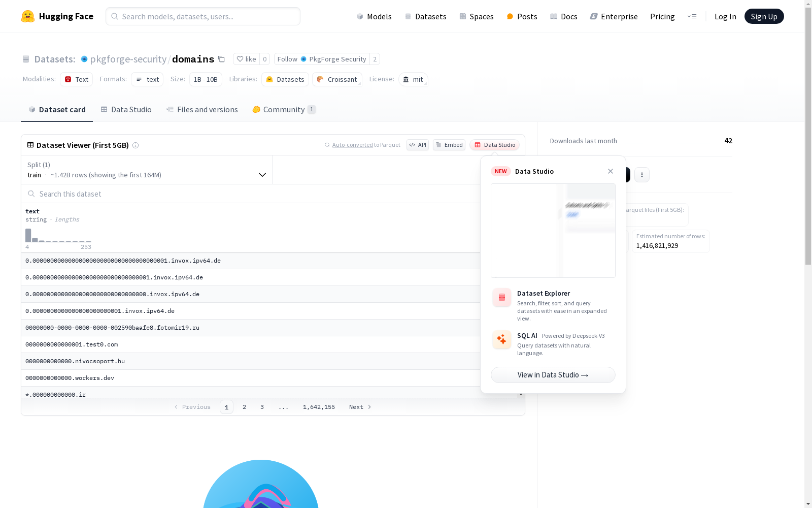This screenshot has height=508, width=812.
Task: Expand the Croissant library tag
Action: (x=337, y=79)
